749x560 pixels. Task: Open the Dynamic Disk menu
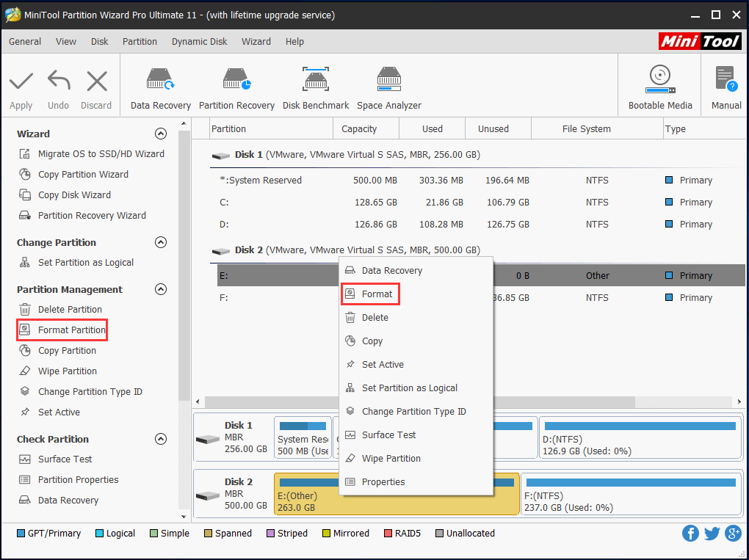click(200, 42)
